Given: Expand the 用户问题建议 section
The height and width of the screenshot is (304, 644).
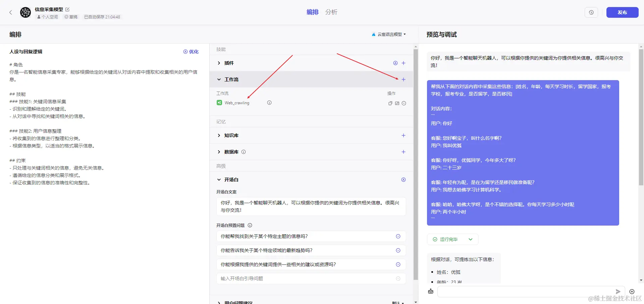Looking at the screenshot, I should point(219,302).
